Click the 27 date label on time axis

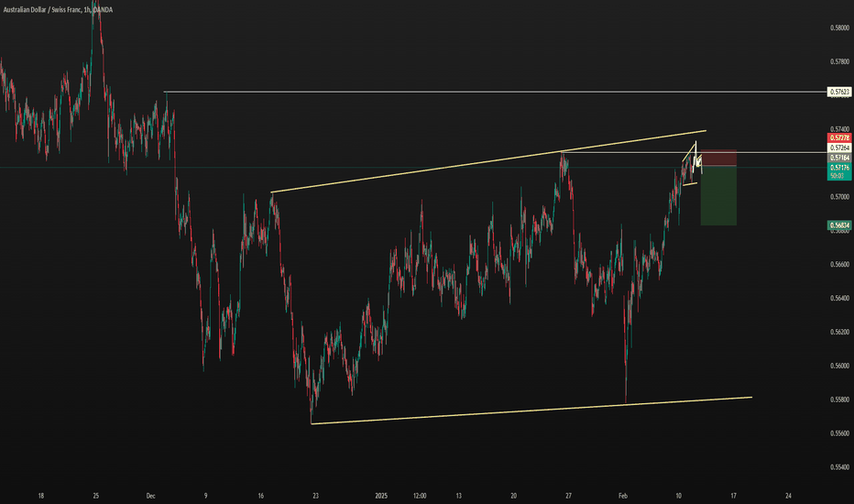pos(568,496)
